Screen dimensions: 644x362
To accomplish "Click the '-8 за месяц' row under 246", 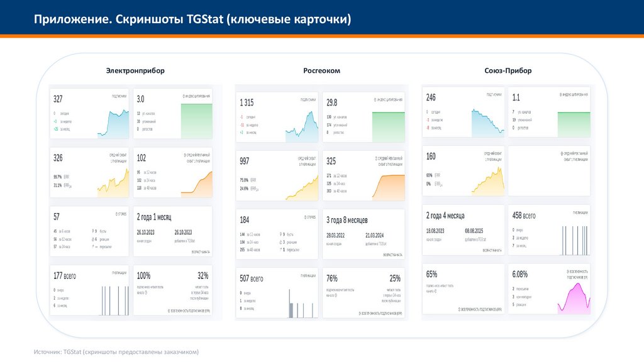I will pyautogui.click(x=434, y=128).
